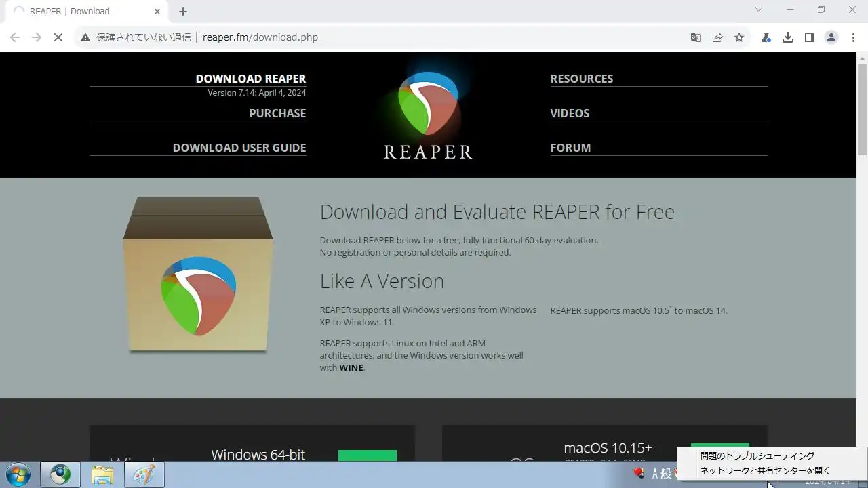The height and width of the screenshot is (488, 868).
Task: Click the not-secure warning icon
Action: (85, 37)
